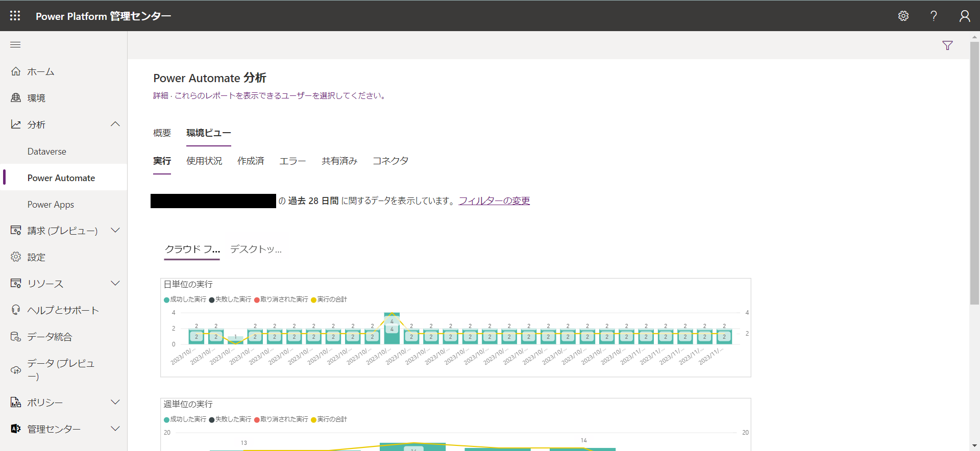Toggle 失敗した実行 legend in daily chart
Viewport: 980px width, 451px height.
230,299
